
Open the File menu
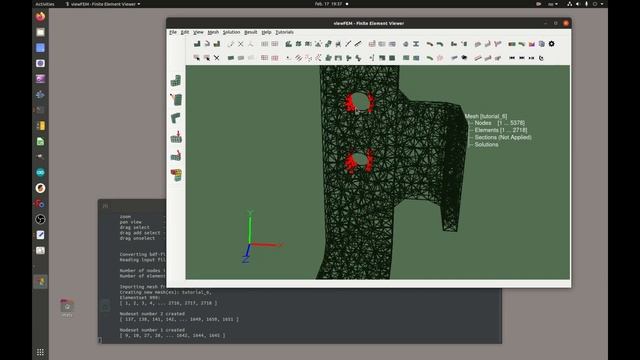(x=173, y=32)
